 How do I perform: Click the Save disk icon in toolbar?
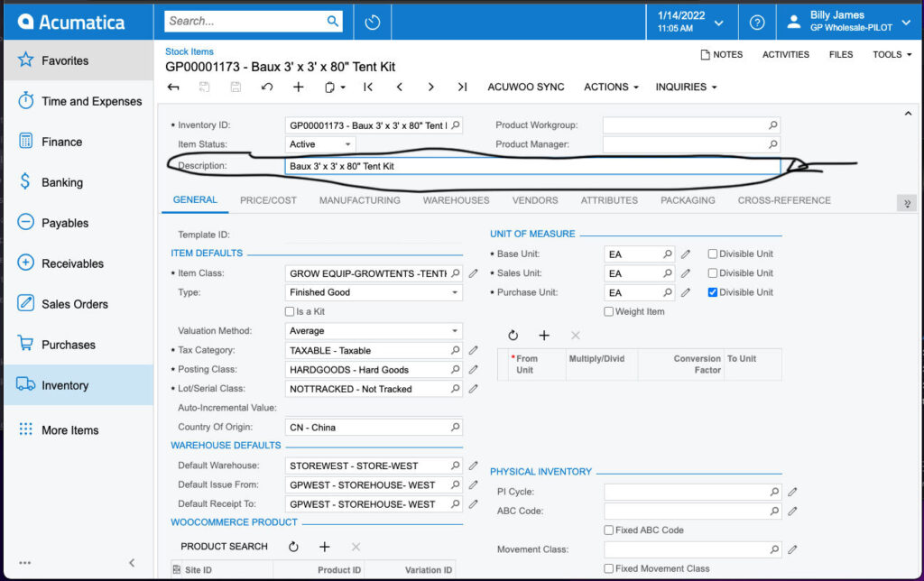click(x=236, y=88)
